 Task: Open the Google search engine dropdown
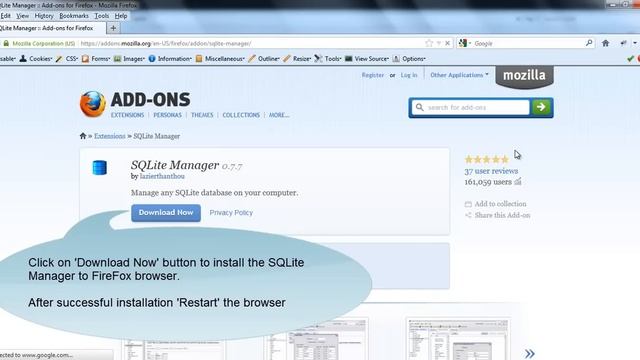(x=464, y=43)
